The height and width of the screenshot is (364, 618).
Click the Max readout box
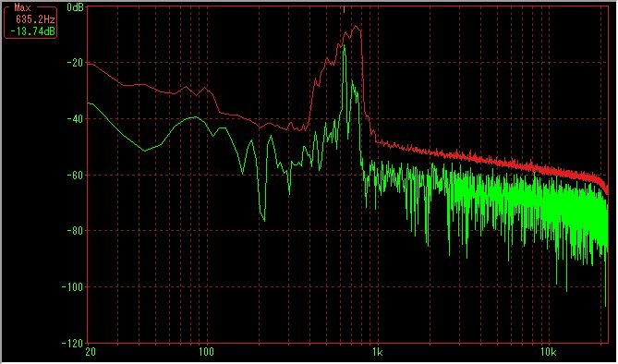coord(30,21)
